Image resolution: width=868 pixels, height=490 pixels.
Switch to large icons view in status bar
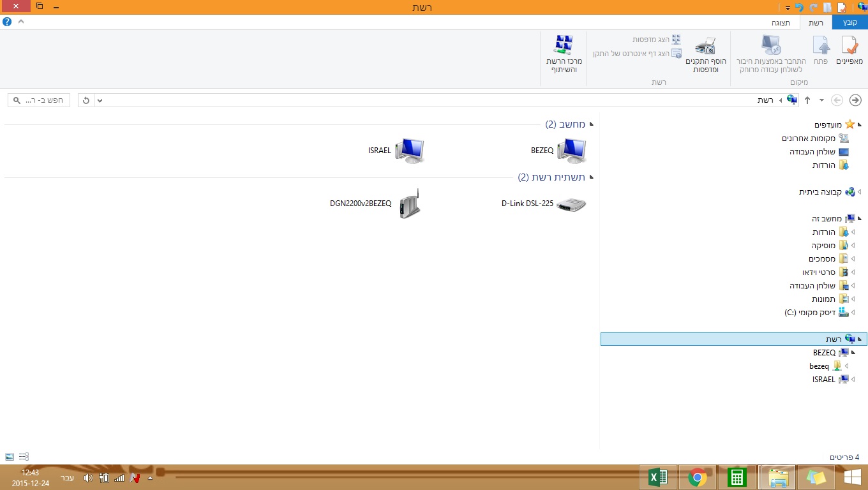tap(10, 457)
